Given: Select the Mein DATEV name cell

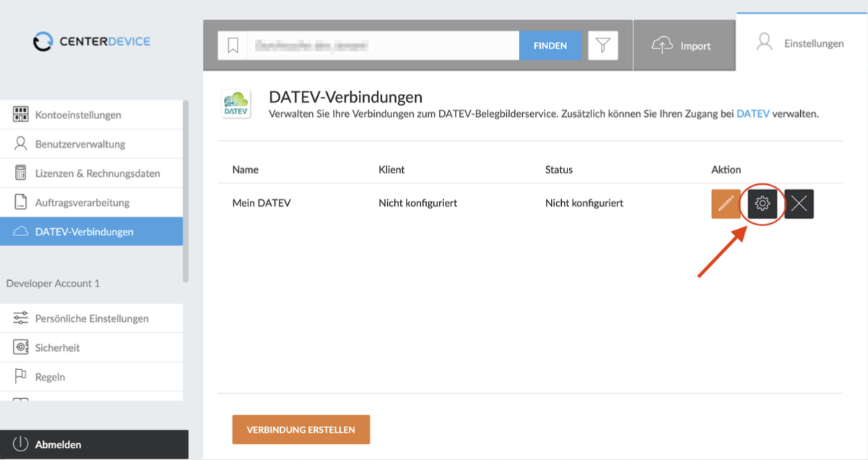Looking at the screenshot, I should pyautogui.click(x=261, y=203).
